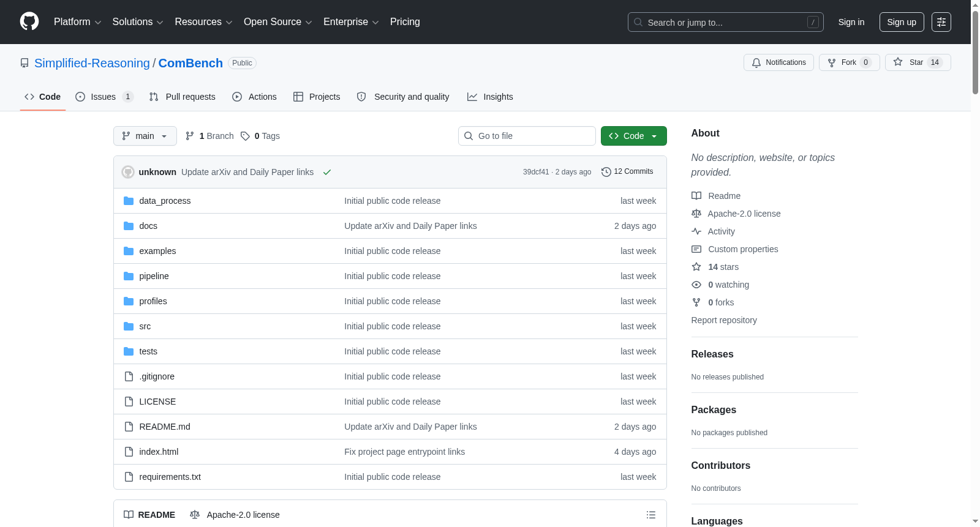Expand the Solutions menu

click(138, 22)
